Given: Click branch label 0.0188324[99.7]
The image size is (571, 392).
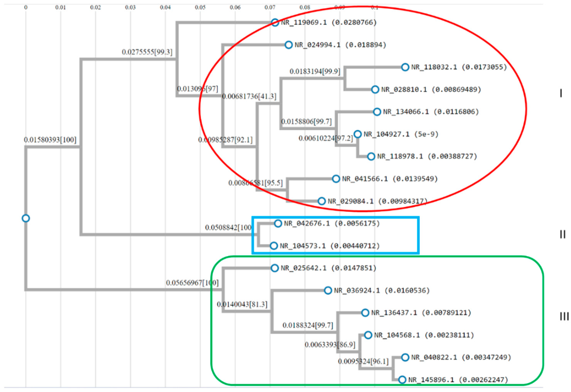Looking at the screenshot, I should (308, 325).
